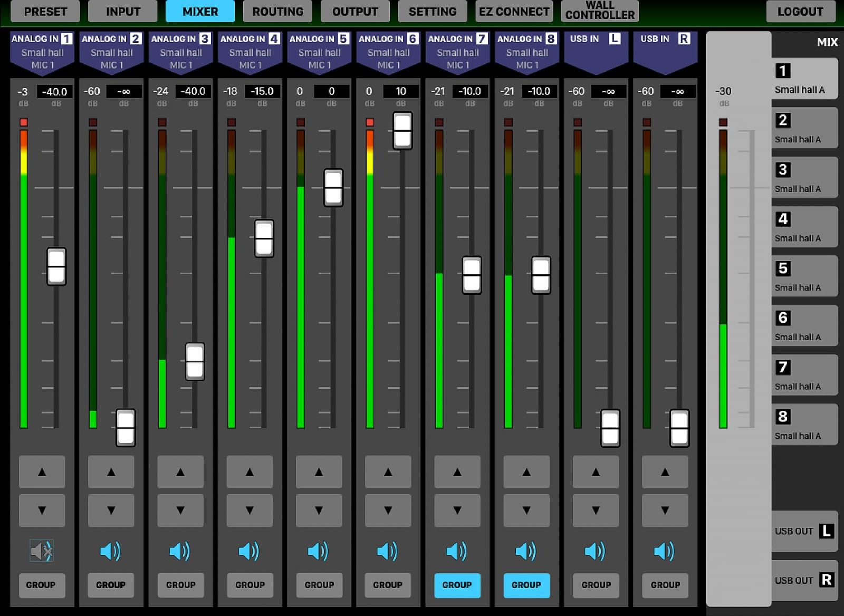Toggle GROUP on Analog In 5
Screen dimensions: 844x616
(319, 585)
